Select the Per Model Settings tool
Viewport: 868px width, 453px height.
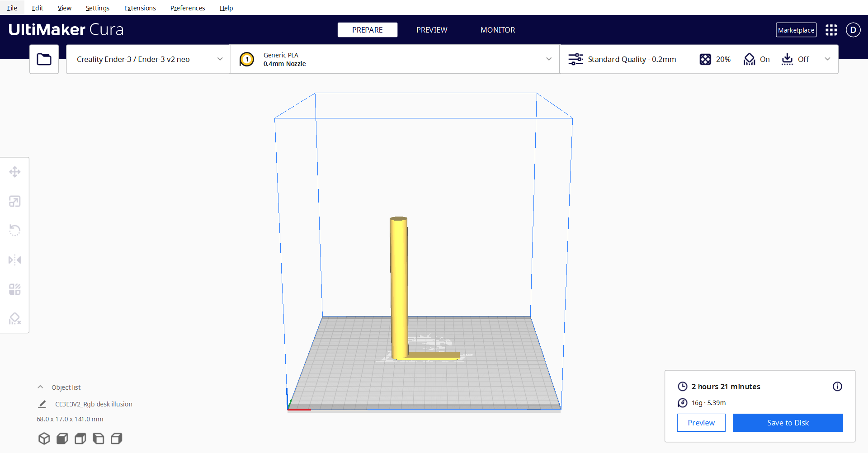15,289
